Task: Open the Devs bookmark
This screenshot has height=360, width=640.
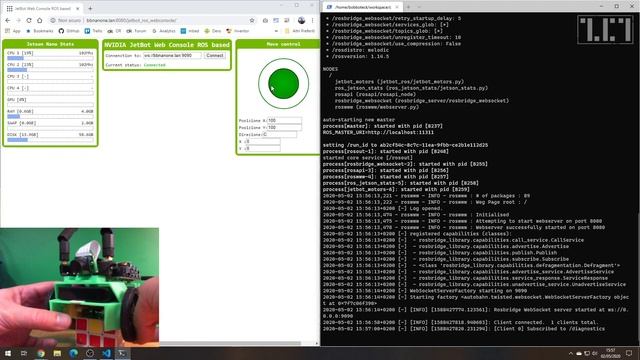Action: click(213, 31)
